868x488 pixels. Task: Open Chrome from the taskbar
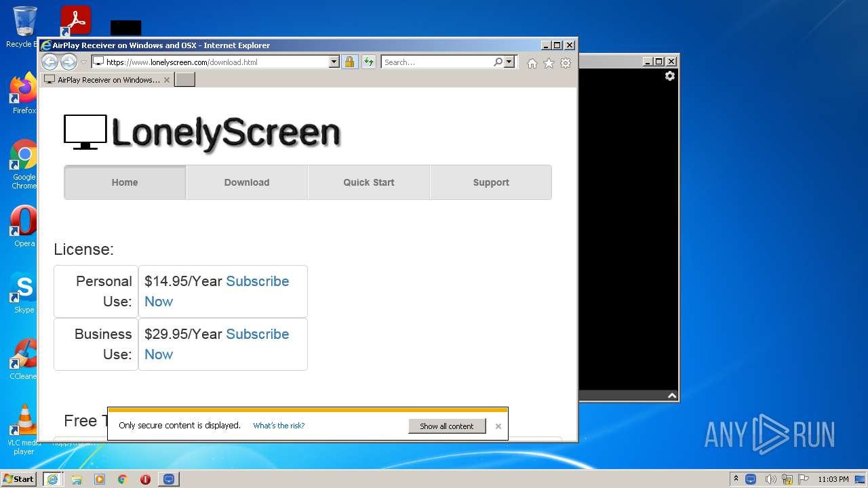(x=123, y=479)
